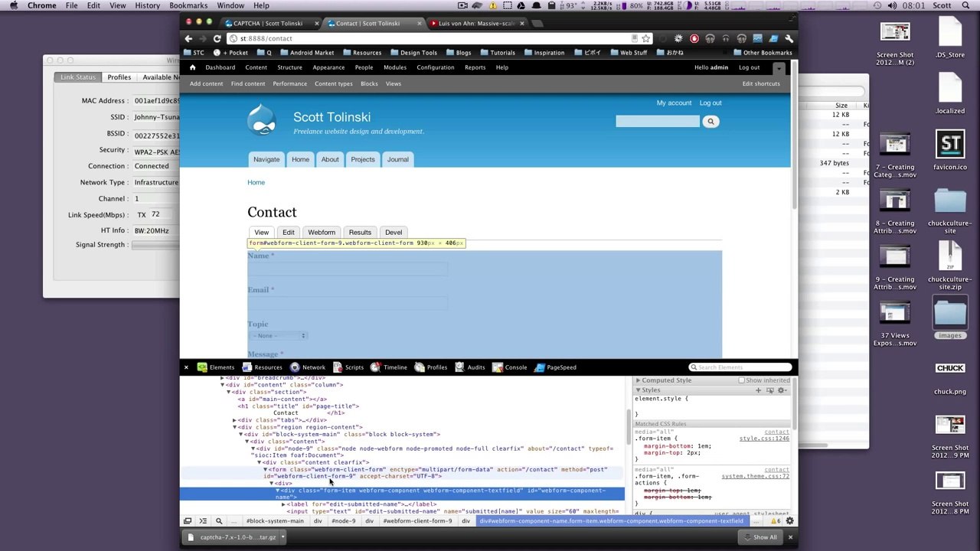This screenshot has height=551, width=980.
Task: Toggle the Drupal shortcut bar dropdown arrow
Action: click(x=779, y=68)
